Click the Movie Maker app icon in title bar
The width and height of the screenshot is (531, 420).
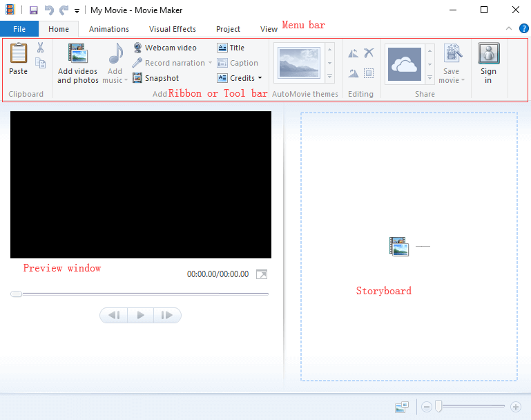[x=10, y=10]
